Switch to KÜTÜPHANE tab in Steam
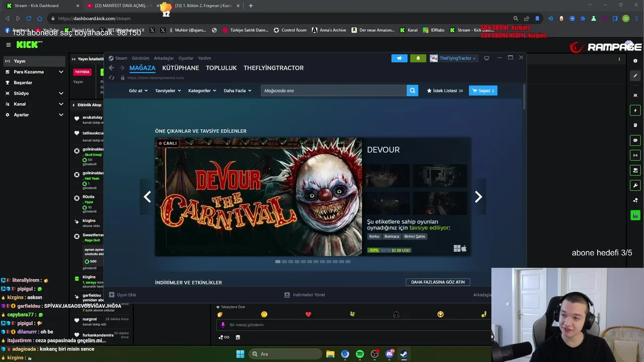This screenshot has height=362, width=644. pyautogui.click(x=181, y=68)
